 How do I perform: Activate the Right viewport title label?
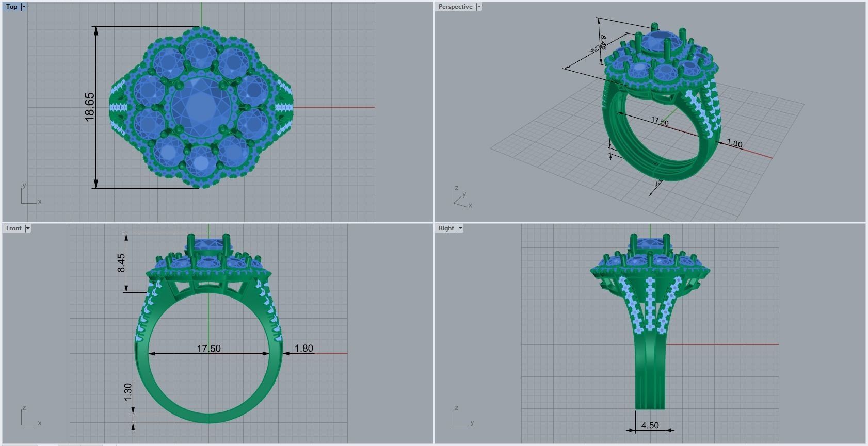[446, 228]
